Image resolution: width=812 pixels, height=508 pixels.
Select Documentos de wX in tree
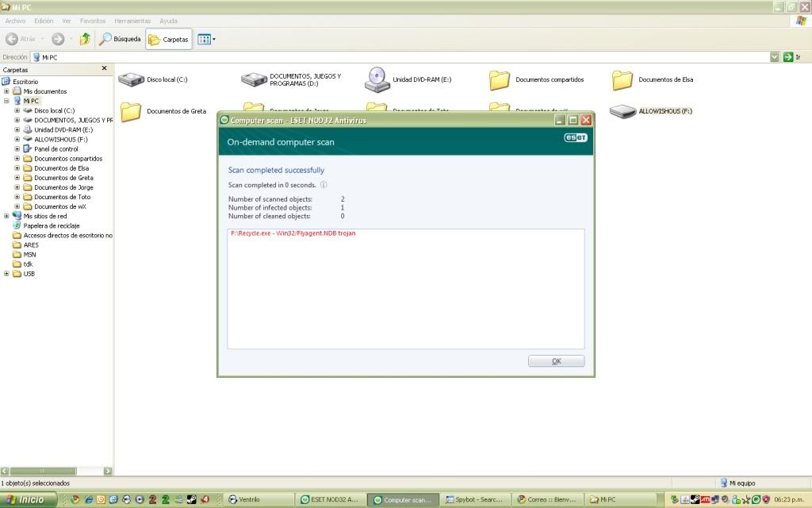click(60, 207)
